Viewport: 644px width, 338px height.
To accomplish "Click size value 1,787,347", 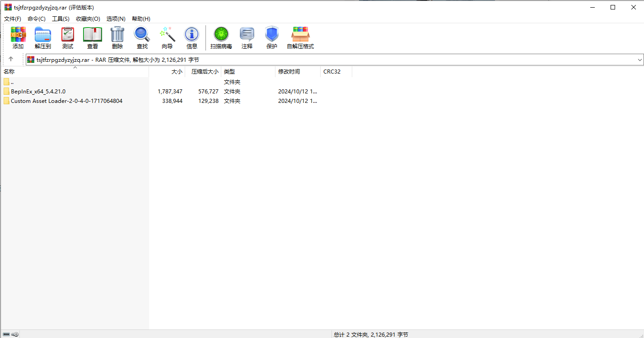I will pyautogui.click(x=170, y=91).
